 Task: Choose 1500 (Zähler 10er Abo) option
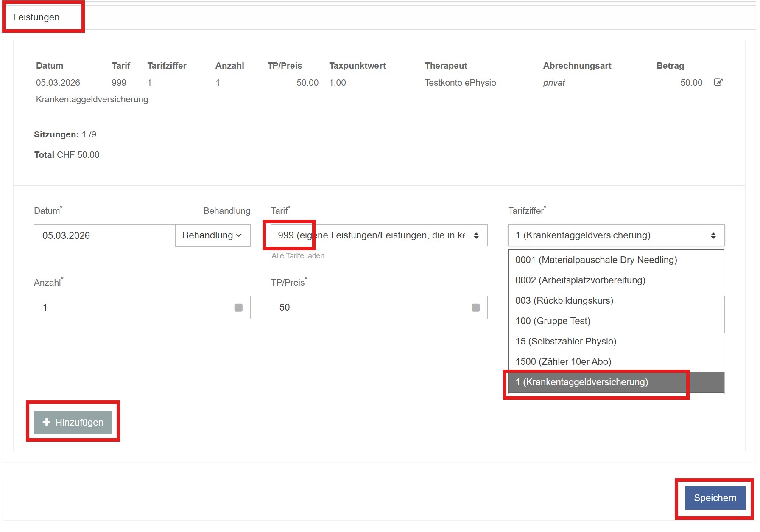point(563,362)
